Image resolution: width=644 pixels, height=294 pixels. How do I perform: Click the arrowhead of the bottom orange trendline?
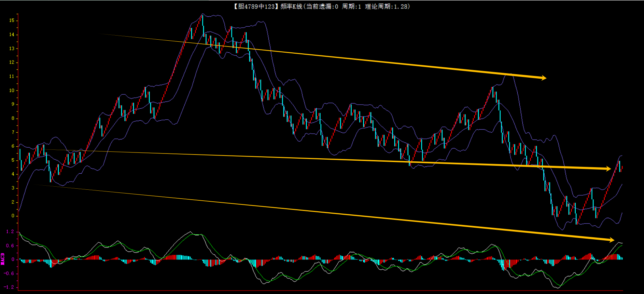611,240
